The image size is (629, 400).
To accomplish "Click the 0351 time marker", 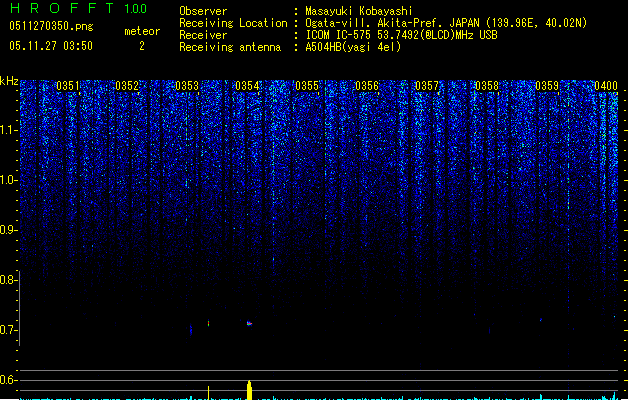I will pyautogui.click(x=68, y=86).
